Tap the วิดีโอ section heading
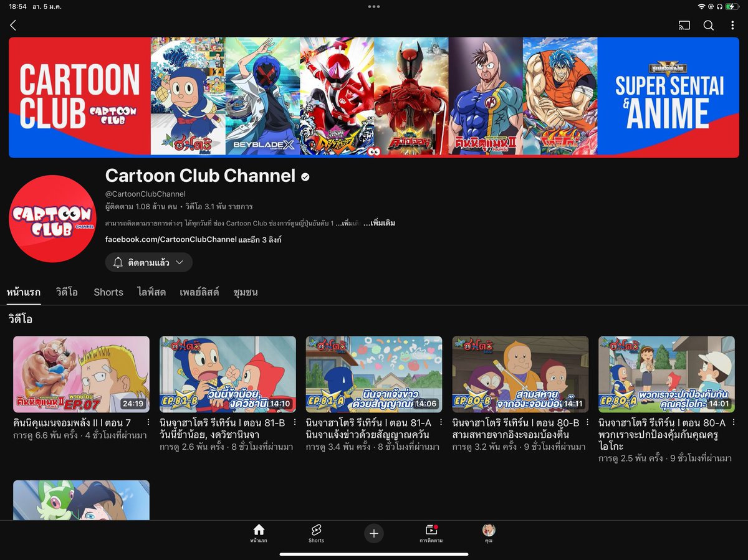Image resolution: width=748 pixels, height=560 pixels. 21,319
